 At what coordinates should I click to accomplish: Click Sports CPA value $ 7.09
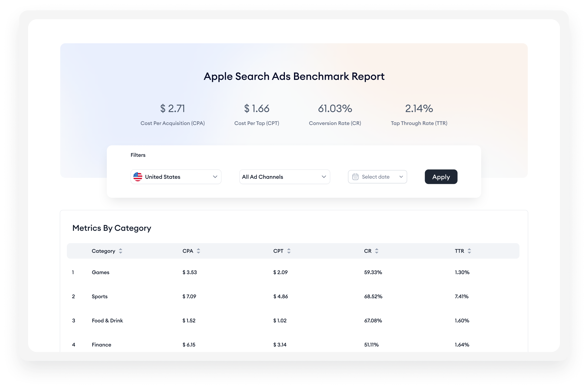189,296
